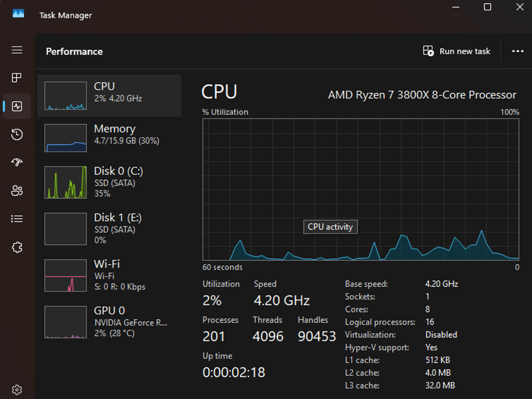532x399 pixels.
Task: Maximize the Task Manager window
Action: 487,7
